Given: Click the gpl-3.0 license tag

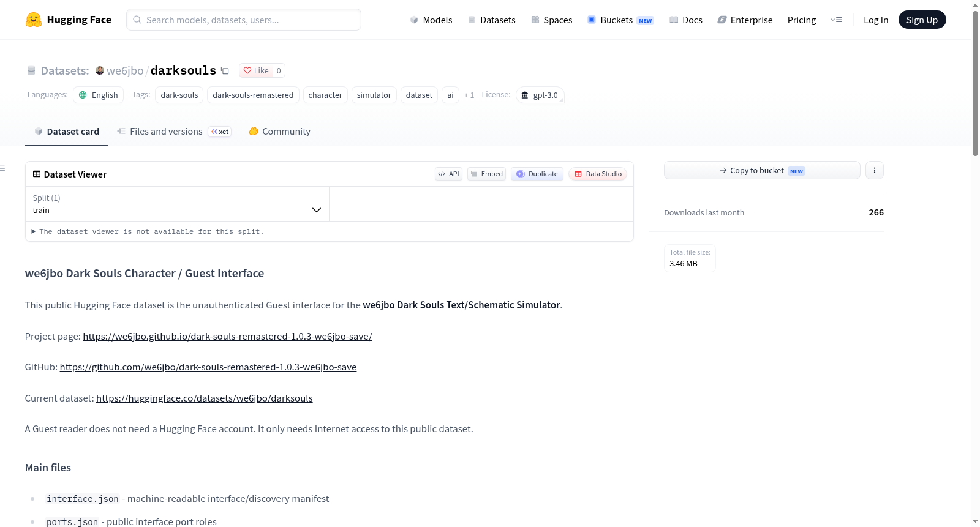Looking at the screenshot, I should (540, 95).
